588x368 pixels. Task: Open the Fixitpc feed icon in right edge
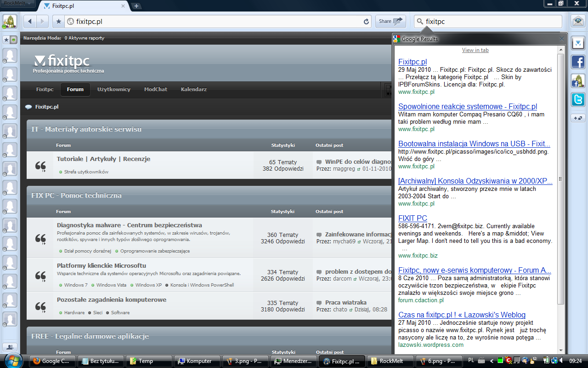tap(577, 44)
